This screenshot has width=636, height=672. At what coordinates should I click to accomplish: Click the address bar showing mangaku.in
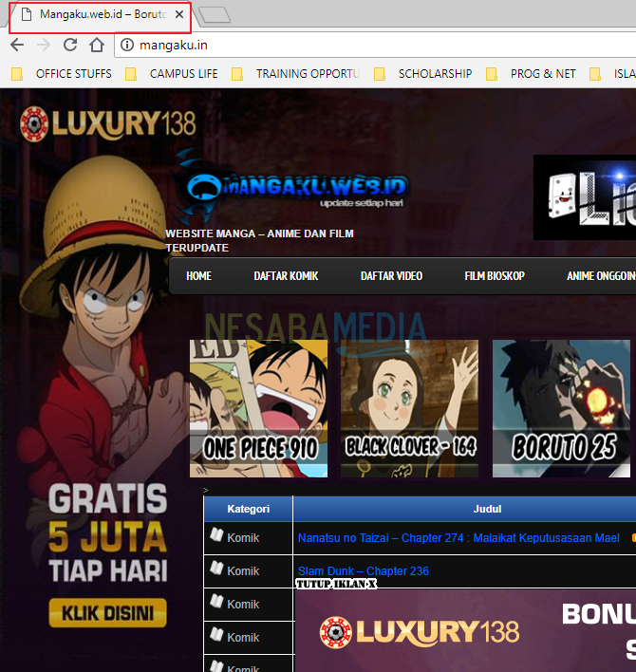380,45
